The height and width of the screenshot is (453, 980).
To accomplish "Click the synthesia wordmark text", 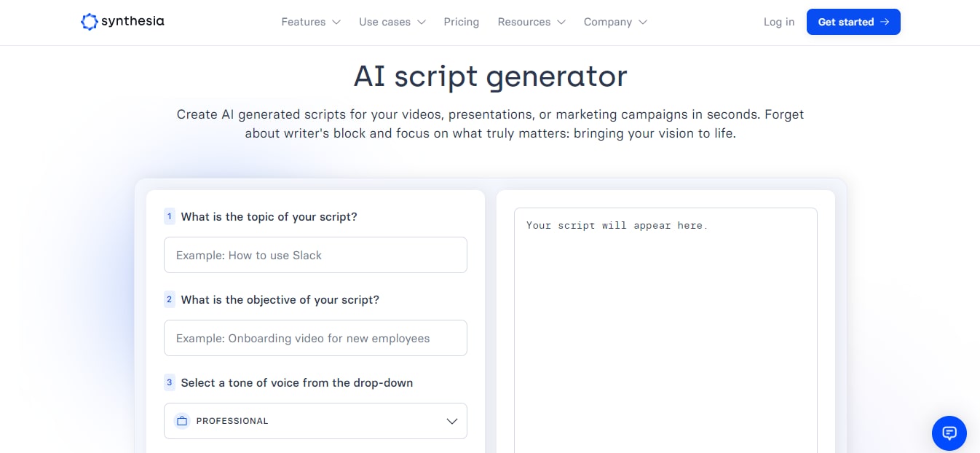I will 133,21.
